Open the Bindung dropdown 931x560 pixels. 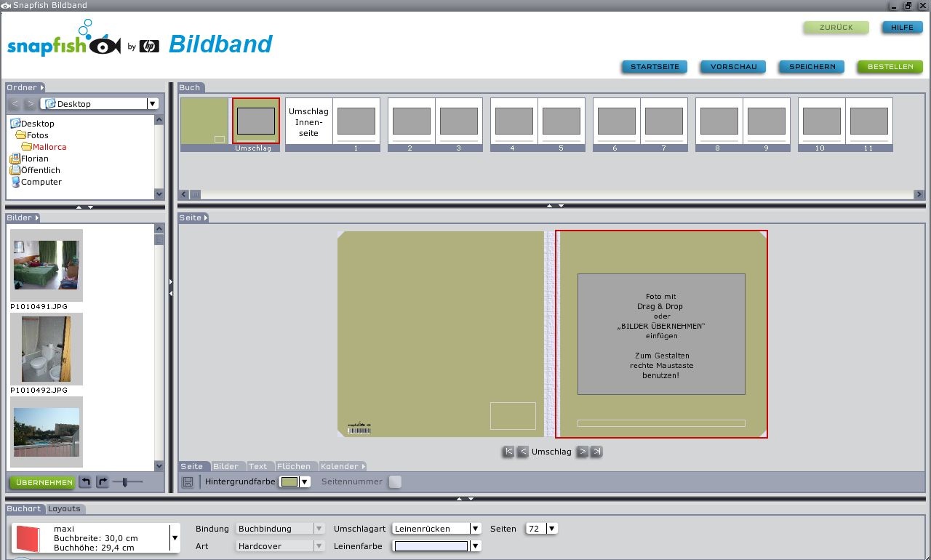tap(319, 529)
